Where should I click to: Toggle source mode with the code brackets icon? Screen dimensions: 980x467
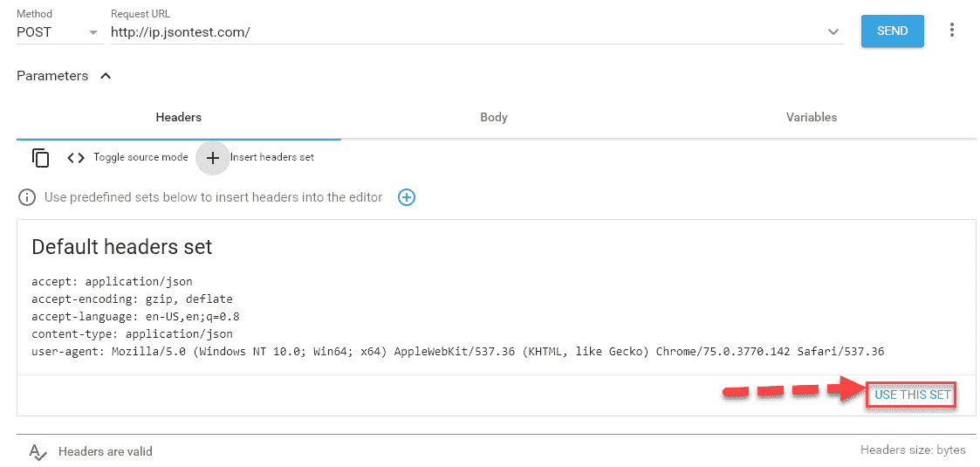tap(76, 157)
